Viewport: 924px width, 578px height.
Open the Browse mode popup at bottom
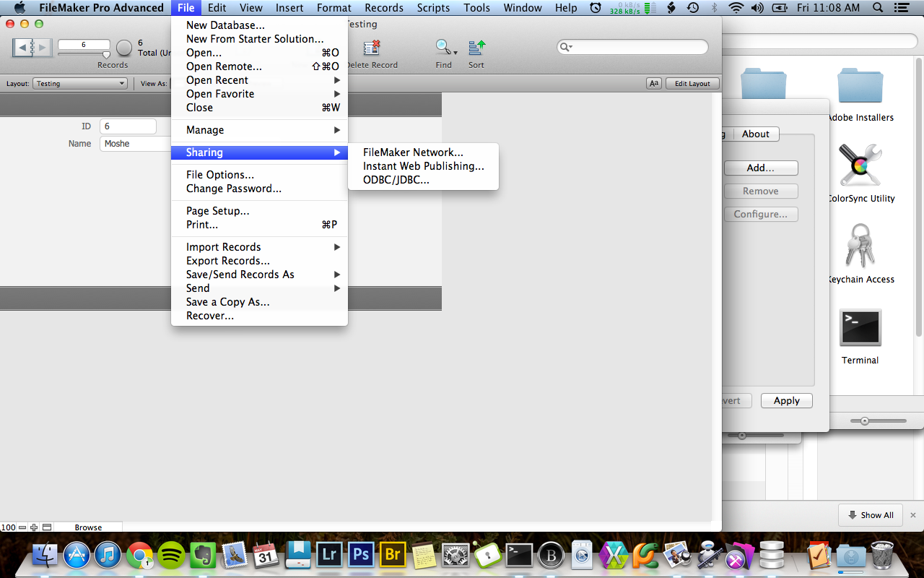point(88,527)
